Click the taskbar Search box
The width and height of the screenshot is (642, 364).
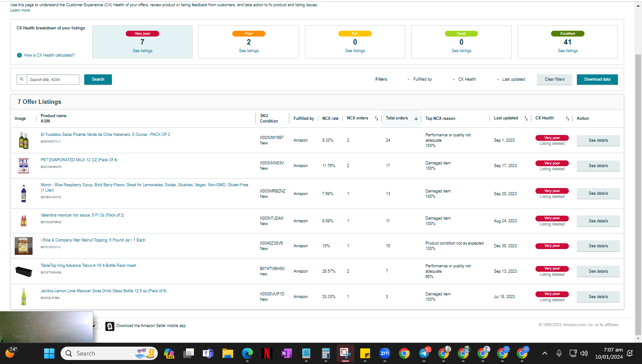pos(109,353)
